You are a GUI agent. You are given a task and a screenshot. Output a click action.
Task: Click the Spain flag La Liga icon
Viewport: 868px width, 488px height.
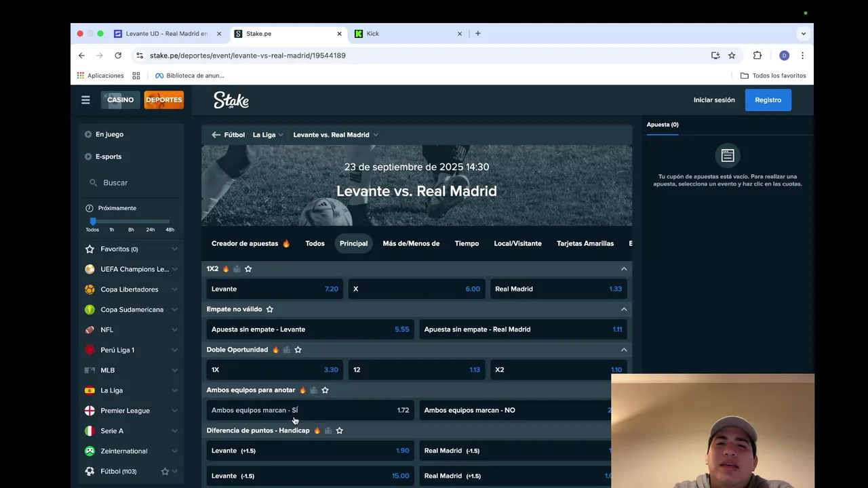90,390
